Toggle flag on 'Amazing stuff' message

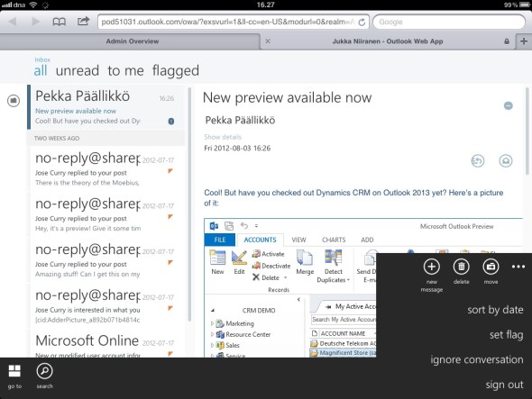click(x=170, y=262)
